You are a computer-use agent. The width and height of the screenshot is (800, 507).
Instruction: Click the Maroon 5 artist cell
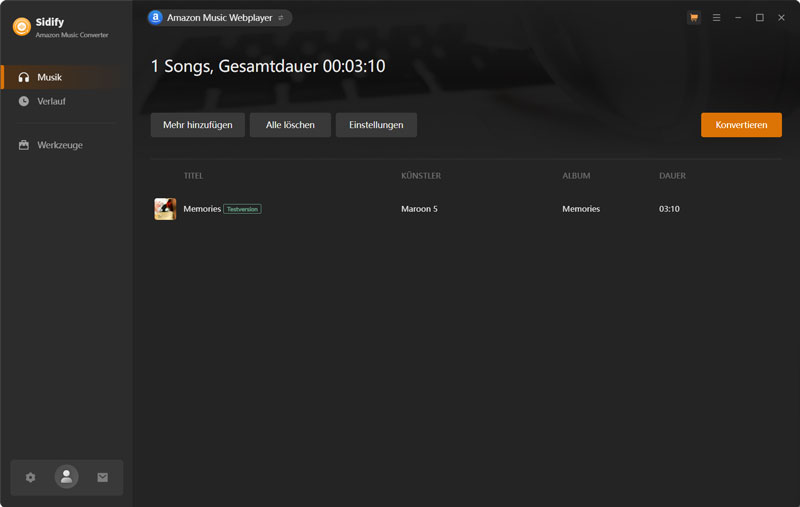[419, 209]
